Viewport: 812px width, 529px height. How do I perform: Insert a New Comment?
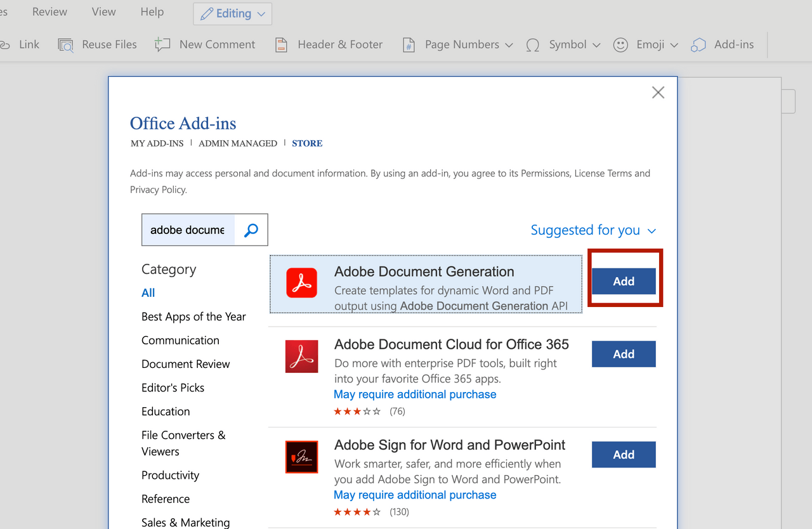pos(205,44)
